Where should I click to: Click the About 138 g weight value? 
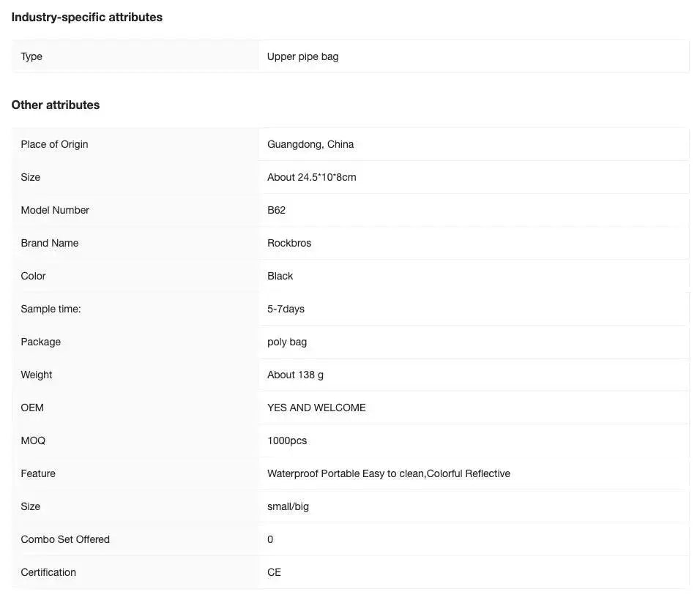tap(295, 375)
